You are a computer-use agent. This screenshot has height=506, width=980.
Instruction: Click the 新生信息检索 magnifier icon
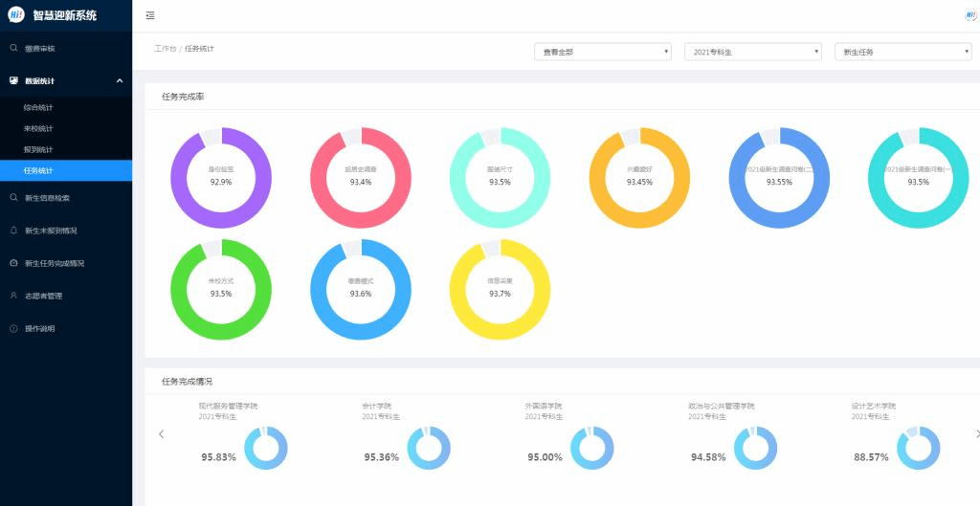[13, 197]
